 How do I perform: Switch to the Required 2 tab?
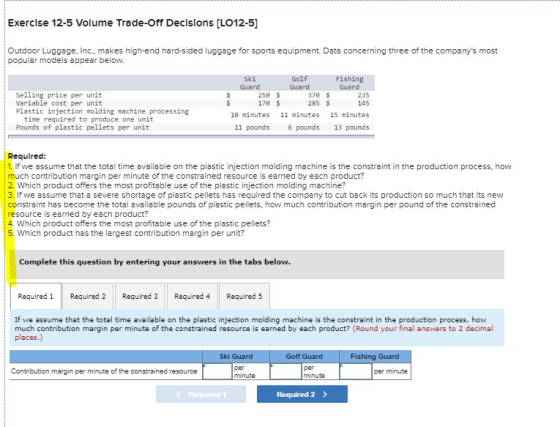tap(88, 296)
